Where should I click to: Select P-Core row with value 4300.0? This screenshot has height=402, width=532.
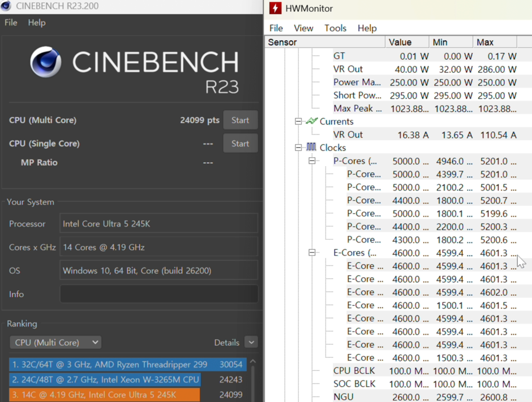432,240
